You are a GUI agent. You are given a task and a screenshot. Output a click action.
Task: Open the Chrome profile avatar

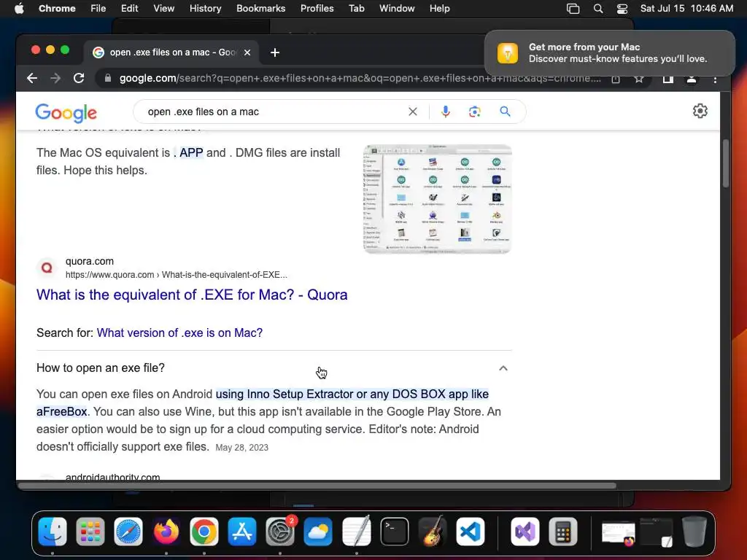(x=692, y=79)
